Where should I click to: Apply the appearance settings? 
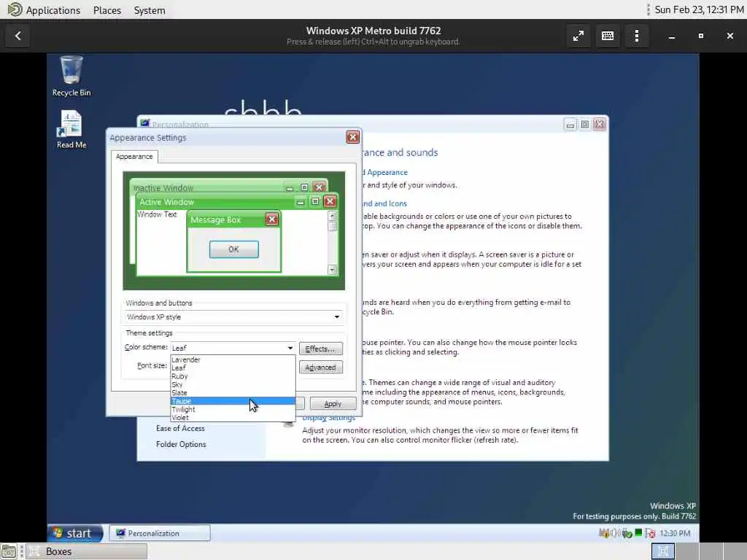coord(333,403)
